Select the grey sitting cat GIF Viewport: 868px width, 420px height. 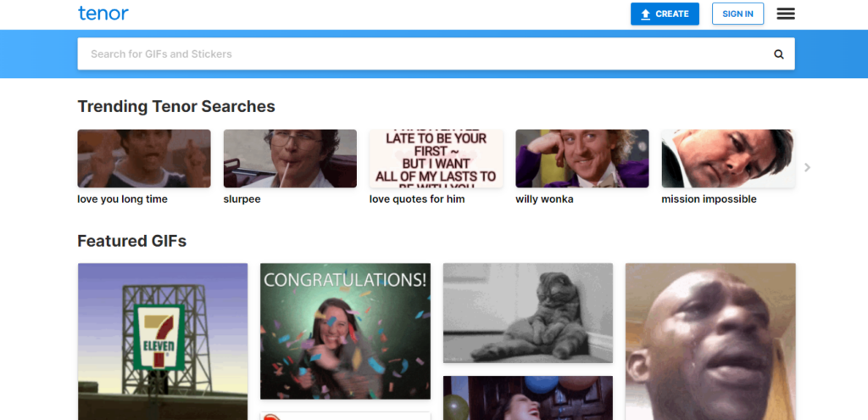coord(528,313)
